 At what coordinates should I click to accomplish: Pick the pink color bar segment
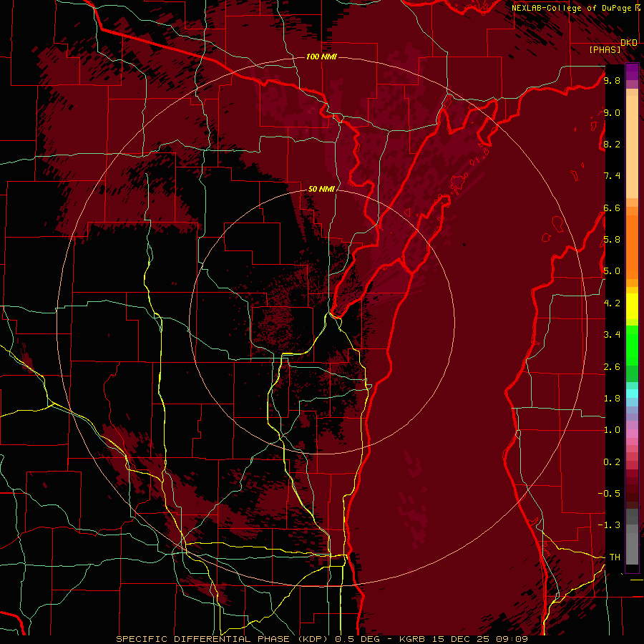pyautogui.click(x=632, y=434)
